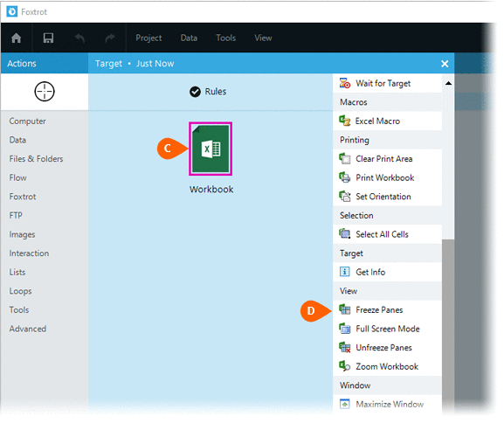504x430 pixels.
Task: Close the Target panel with X
Action: (x=445, y=64)
